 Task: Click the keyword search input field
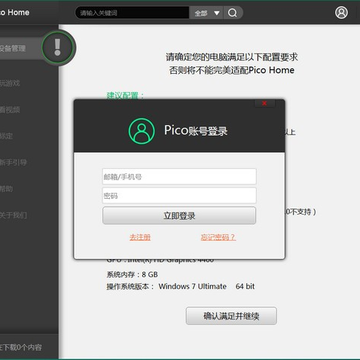pos(133,13)
